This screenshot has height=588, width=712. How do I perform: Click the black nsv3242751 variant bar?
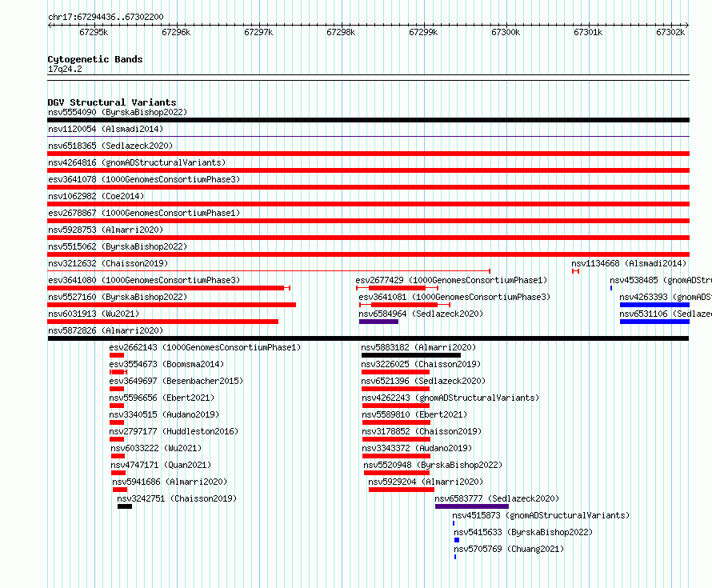tap(125, 506)
